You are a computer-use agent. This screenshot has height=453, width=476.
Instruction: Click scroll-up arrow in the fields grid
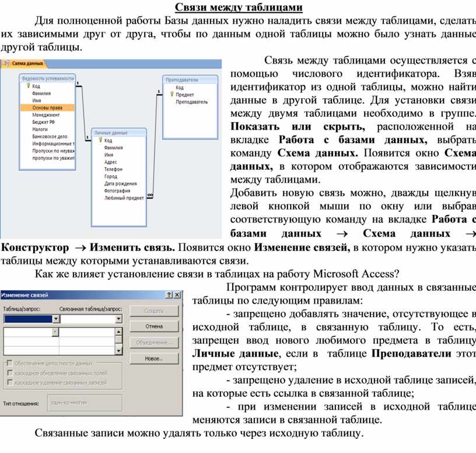coord(118,331)
